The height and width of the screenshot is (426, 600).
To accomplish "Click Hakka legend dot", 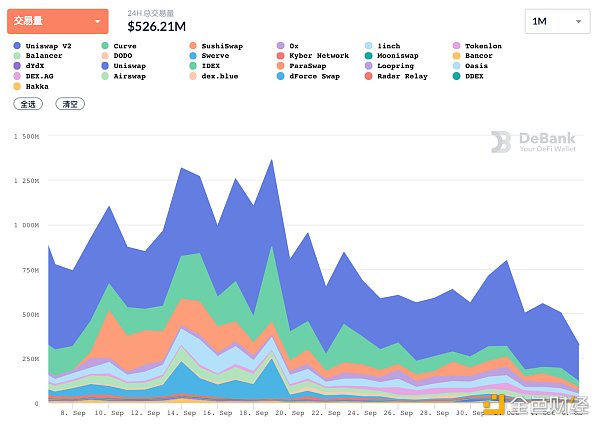I will point(17,86).
